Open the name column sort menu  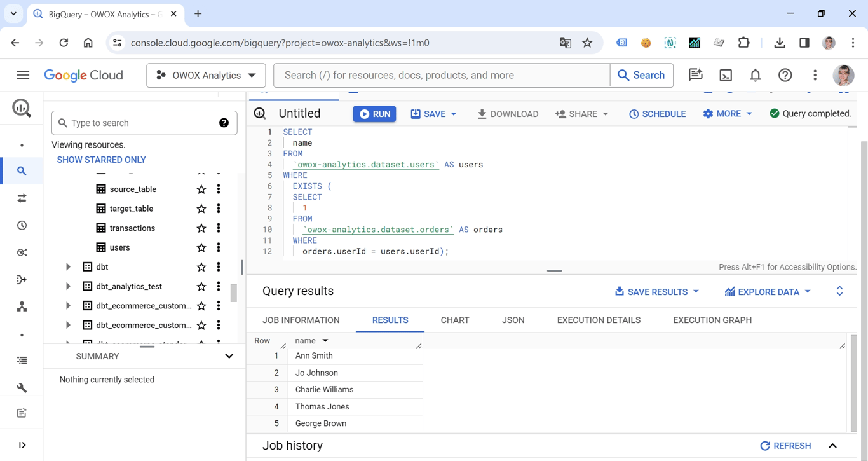[x=325, y=341]
